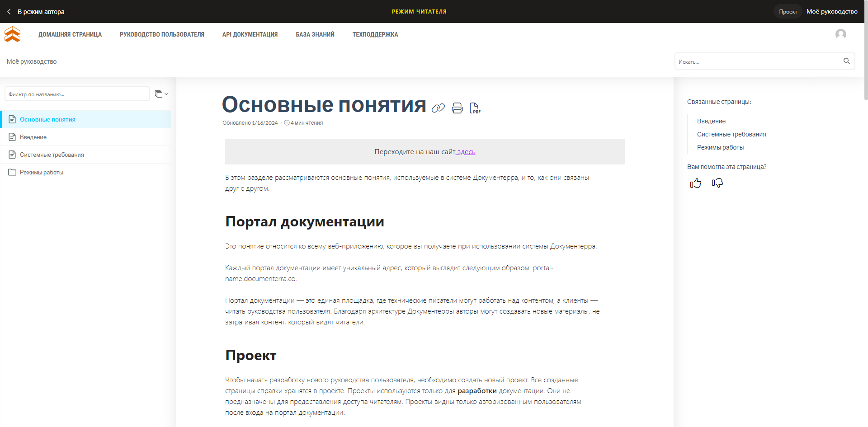Open the user avatar profile icon

(x=841, y=34)
